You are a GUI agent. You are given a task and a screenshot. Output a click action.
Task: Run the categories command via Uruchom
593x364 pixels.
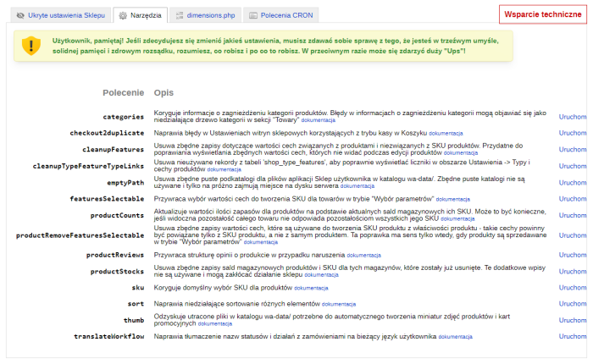coord(572,117)
